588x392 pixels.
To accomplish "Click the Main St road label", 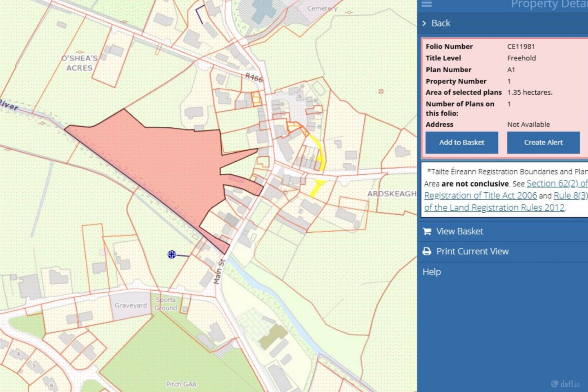I will click(219, 272).
